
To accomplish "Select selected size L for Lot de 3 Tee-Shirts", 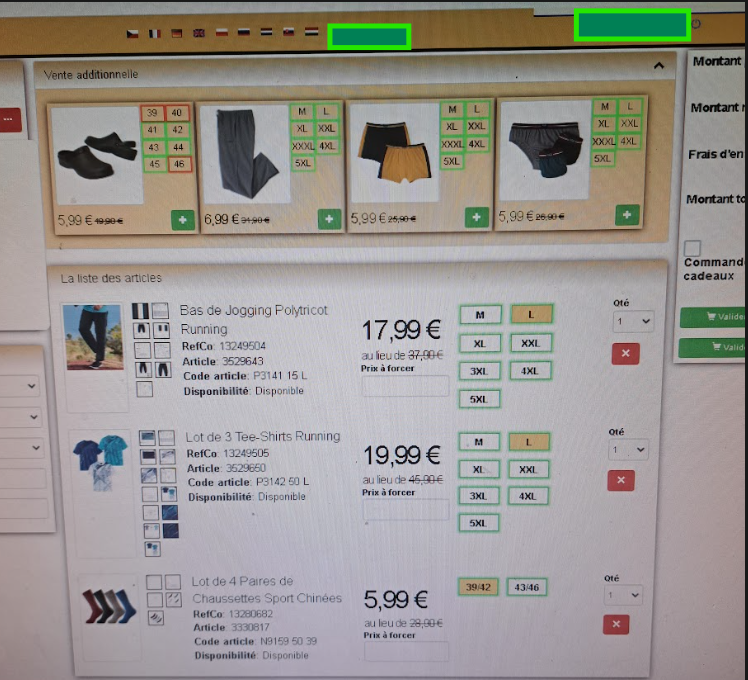I will tap(529, 442).
